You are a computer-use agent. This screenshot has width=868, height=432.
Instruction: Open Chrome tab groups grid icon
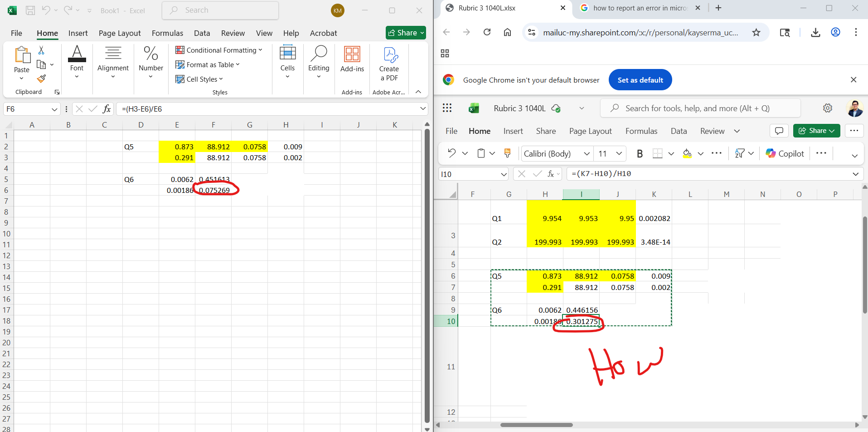click(x=445, y=54)
